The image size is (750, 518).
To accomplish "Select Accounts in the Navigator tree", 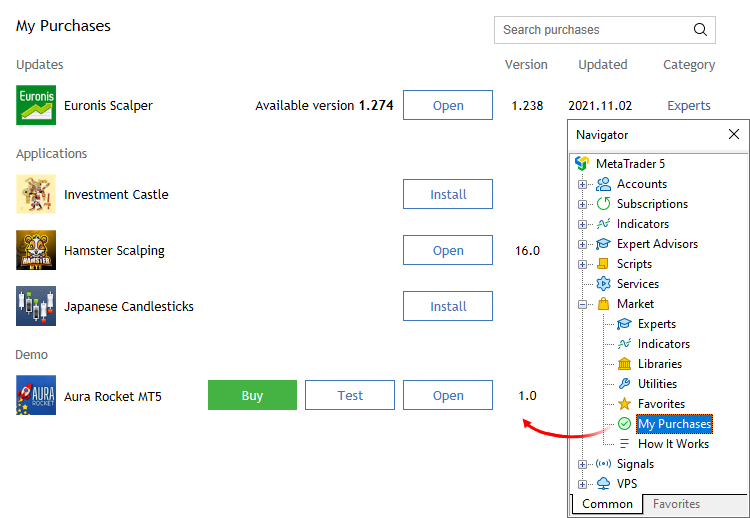I will tap(641, 184).
